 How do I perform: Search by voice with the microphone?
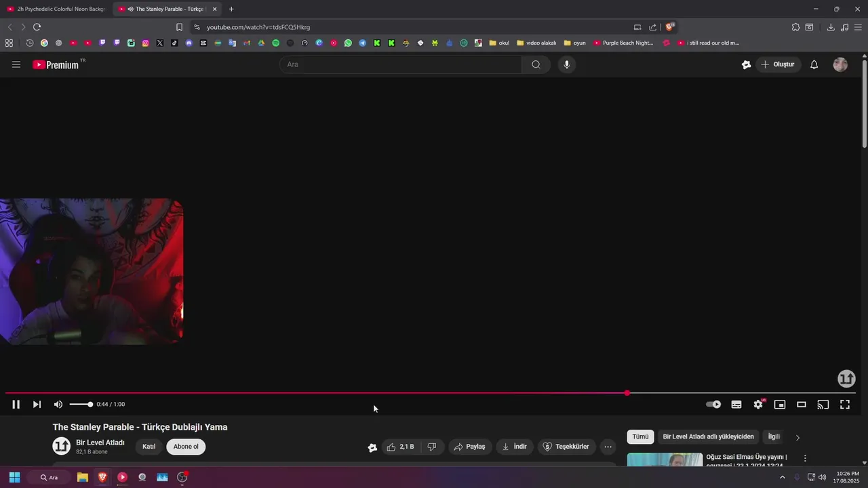567,64
